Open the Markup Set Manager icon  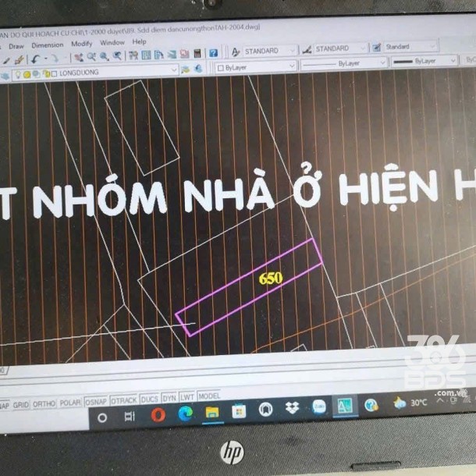point(185,54)
